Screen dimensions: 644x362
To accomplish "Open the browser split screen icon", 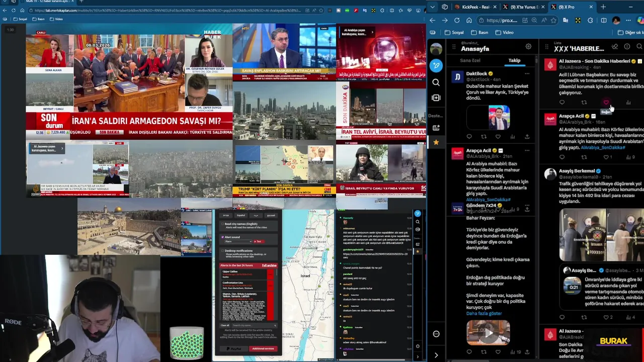I will point(603,20).
